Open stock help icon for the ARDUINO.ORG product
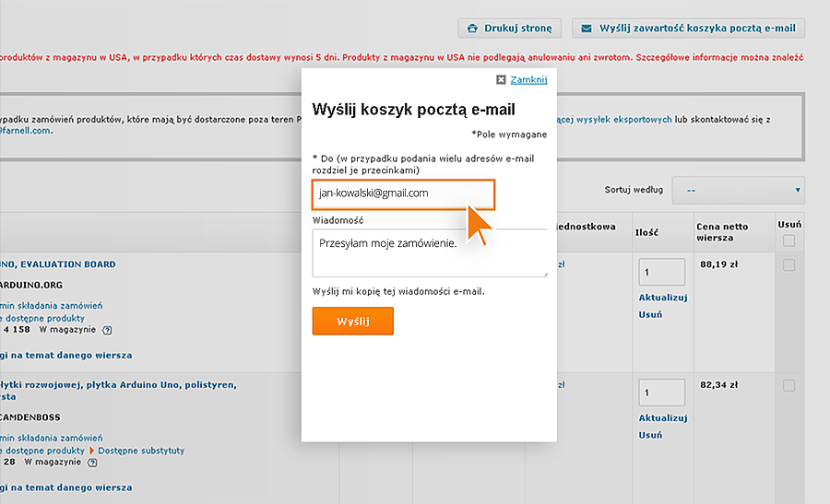The width and height of the screenshot is (830, 504). coord(107,329)
